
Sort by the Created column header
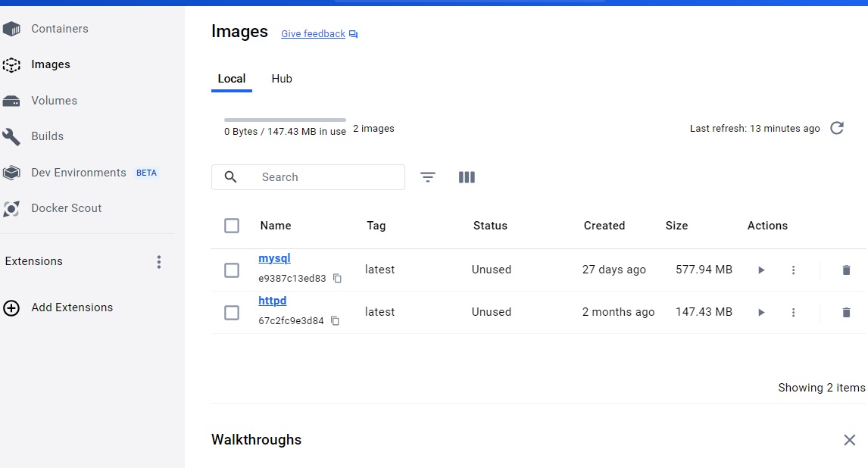pyautogui.click(x=604, y=226)
